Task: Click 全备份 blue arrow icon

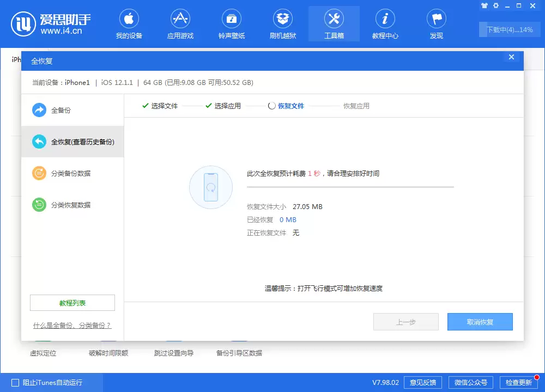Action: 39,110
